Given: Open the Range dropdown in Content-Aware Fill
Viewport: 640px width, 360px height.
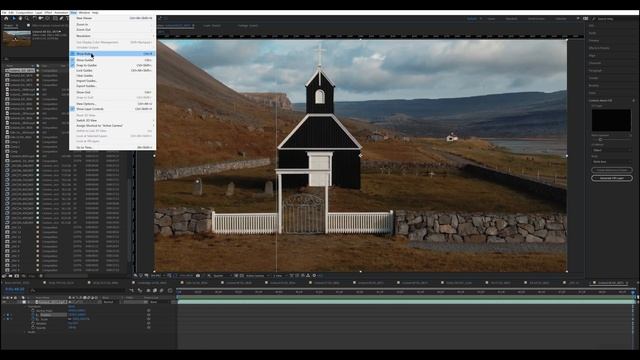Looking at the screenshot, I should coord(611,162).
